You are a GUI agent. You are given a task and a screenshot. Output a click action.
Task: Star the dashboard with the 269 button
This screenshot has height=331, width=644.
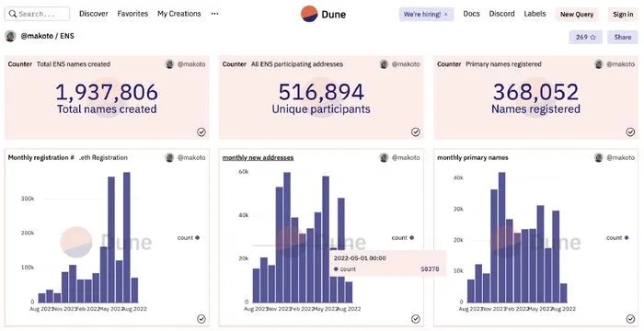585,37
